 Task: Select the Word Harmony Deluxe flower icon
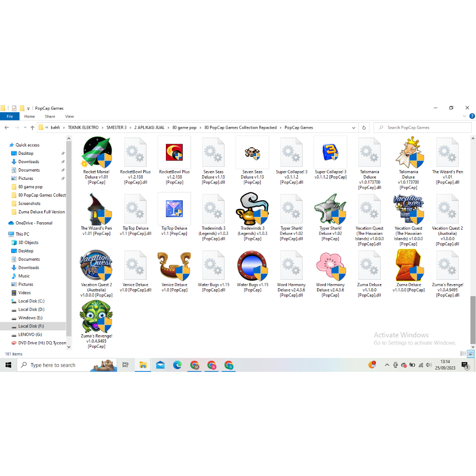tap(330, 266)
